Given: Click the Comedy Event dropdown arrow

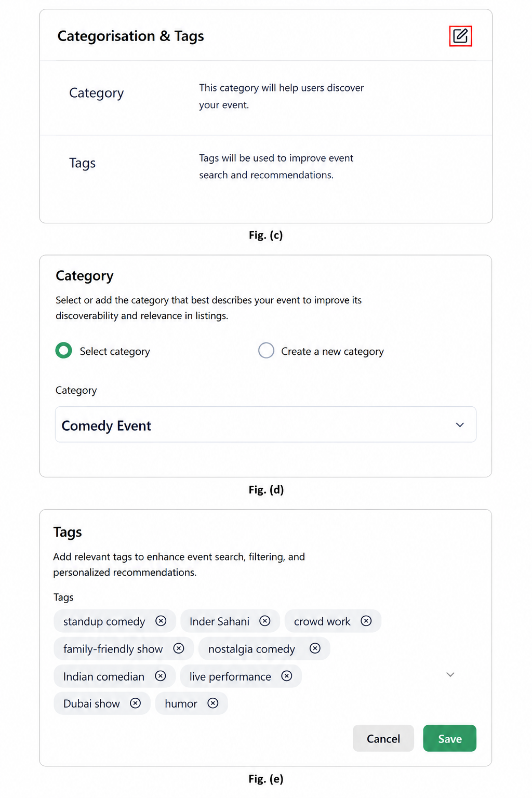Looking at the screenshot, I should [460, 425].
